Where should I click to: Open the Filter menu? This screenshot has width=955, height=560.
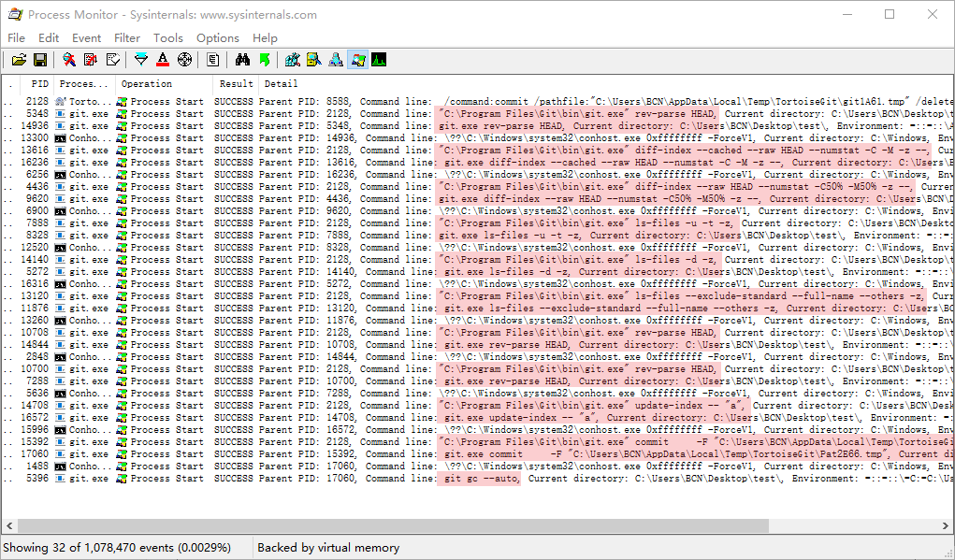[127, 37]
